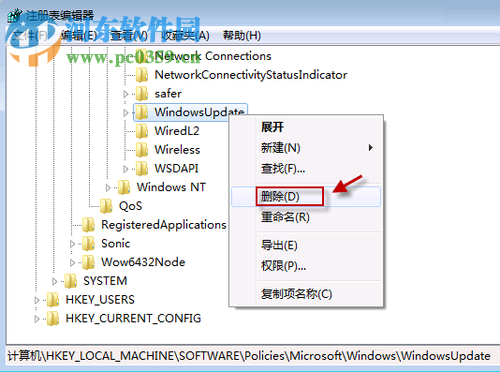This screenshot has height=372, width=500.
Task: Click the HKEY_USERS folder icon
Action: pos(53,300)
